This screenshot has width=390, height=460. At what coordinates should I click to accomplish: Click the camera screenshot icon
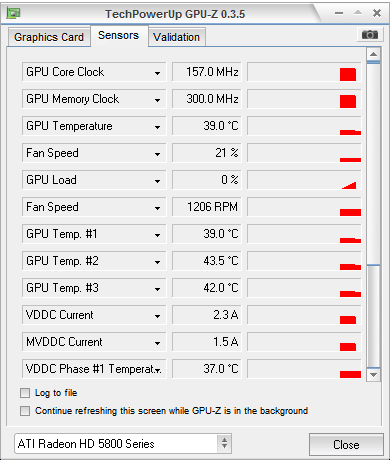click(x=370, y=34)
